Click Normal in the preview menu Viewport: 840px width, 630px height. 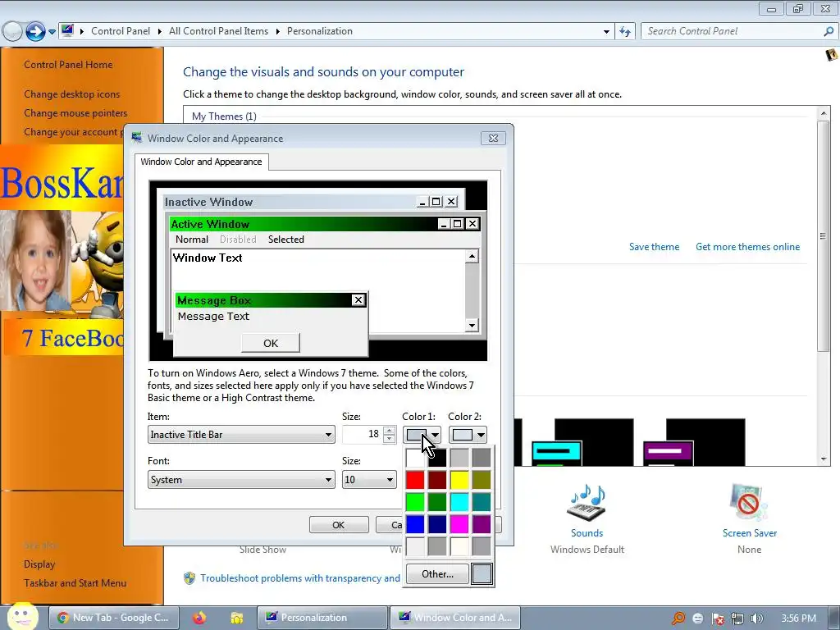point(192,240)
